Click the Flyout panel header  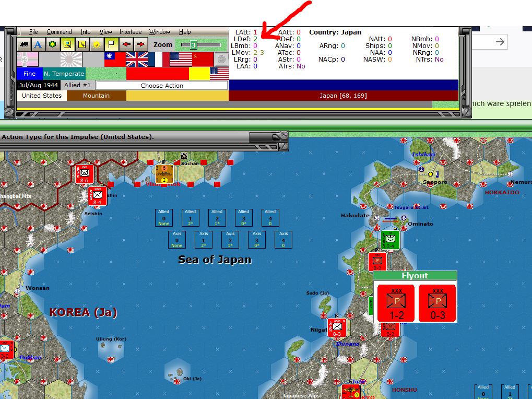tap(415, 276)
